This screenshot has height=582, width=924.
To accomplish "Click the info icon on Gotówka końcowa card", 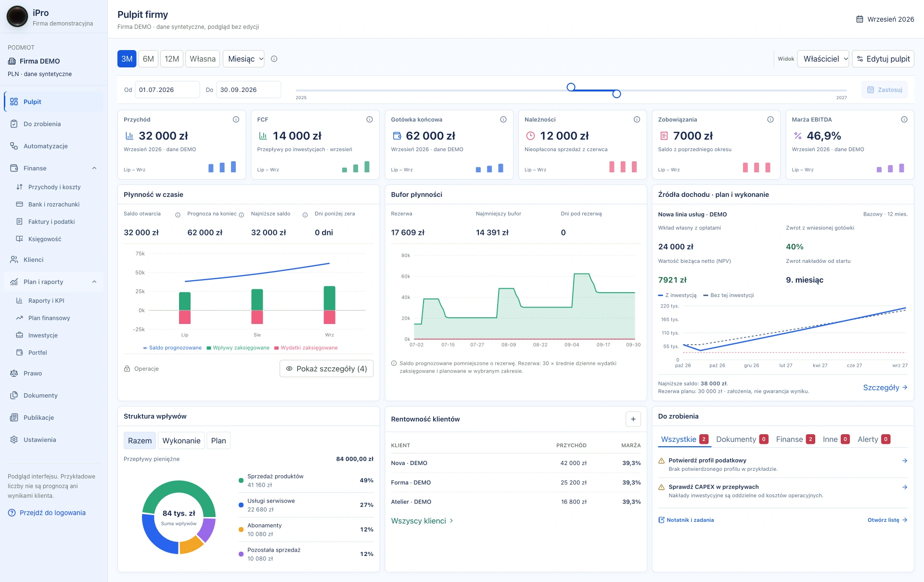I will click(503, 119).
